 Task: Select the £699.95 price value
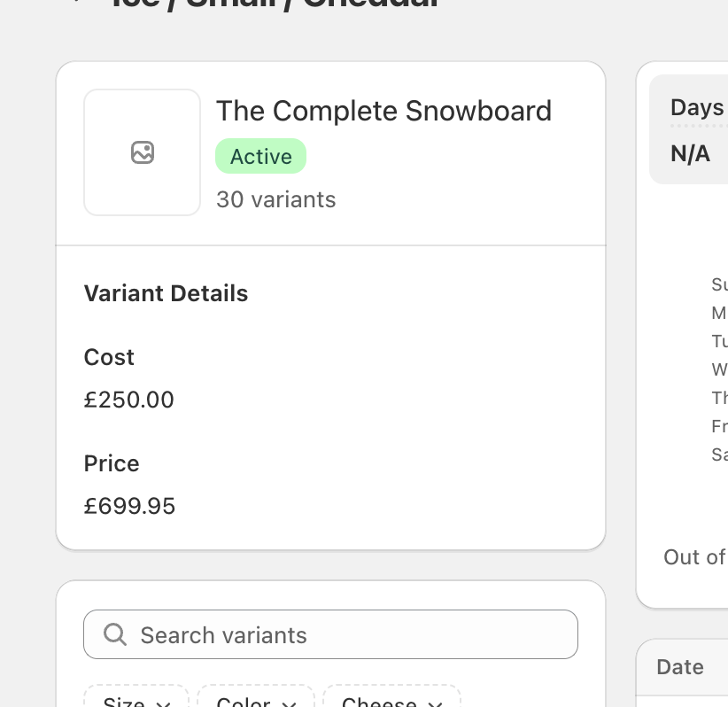pos(129,506)
